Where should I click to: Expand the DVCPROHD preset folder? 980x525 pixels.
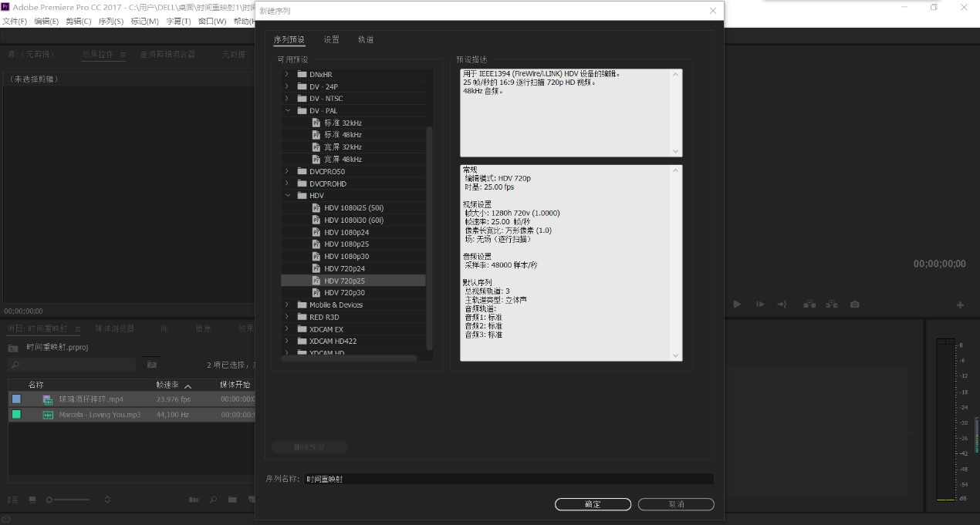point(287,183)
